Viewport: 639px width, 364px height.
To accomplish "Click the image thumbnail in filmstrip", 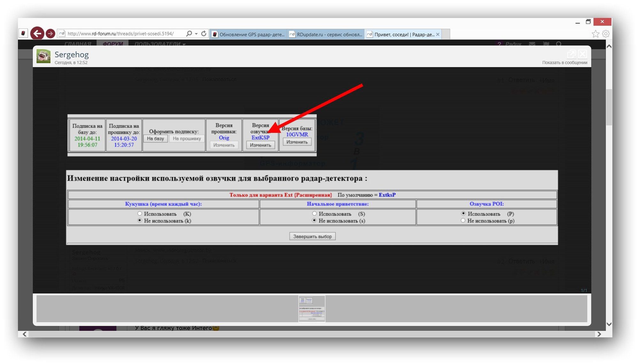I will tap(312, 308).
